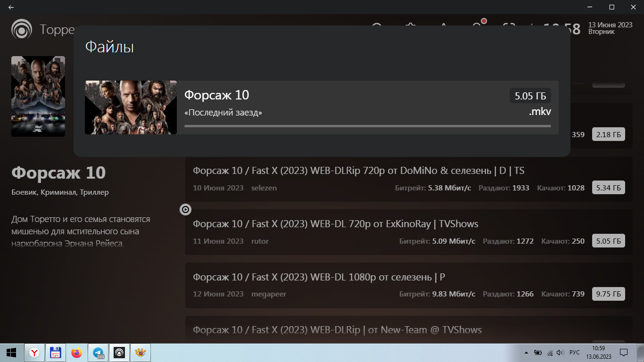The image size is (644, 362).
Task: Open the floppy-disk app on the taskbar
Action: point(56,353)
